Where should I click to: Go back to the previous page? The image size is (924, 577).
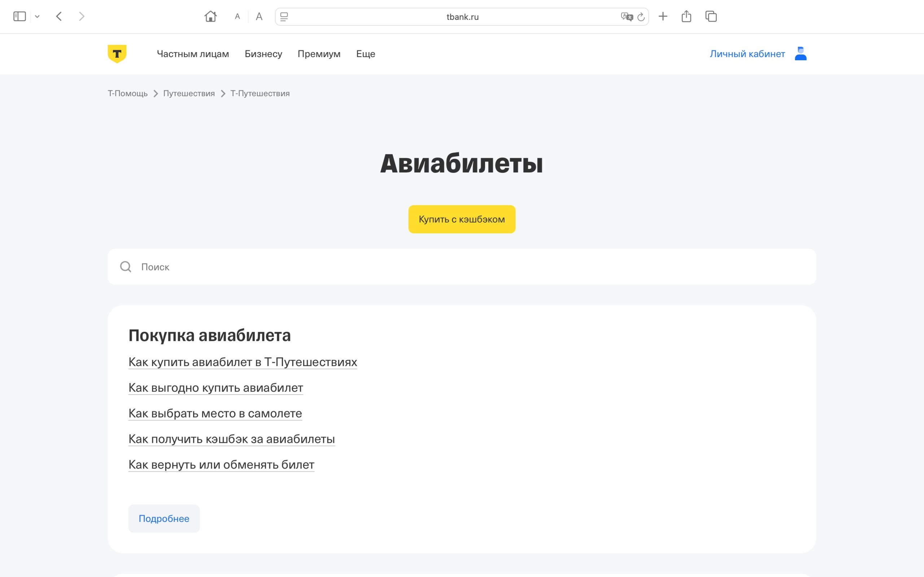pos(59,17)
